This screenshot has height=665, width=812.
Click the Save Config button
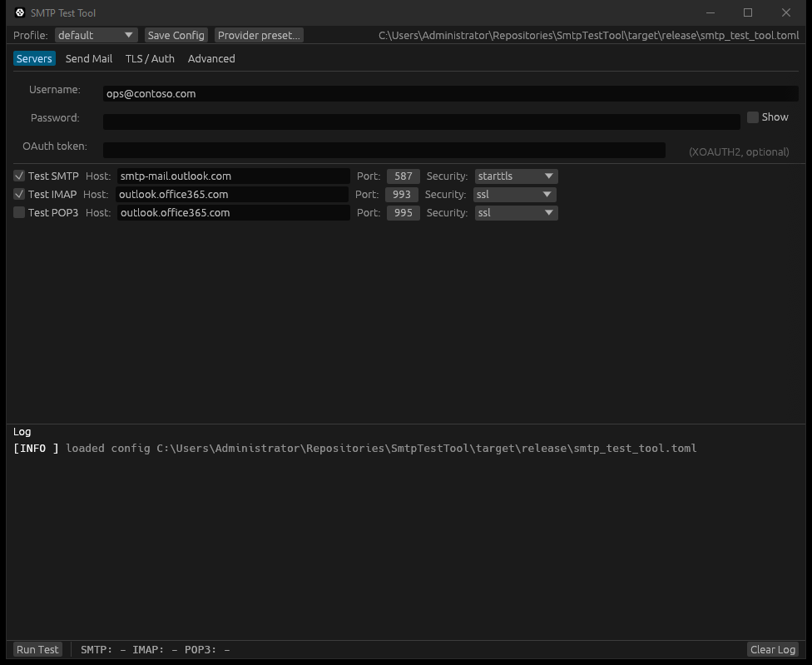pos(176,35)
